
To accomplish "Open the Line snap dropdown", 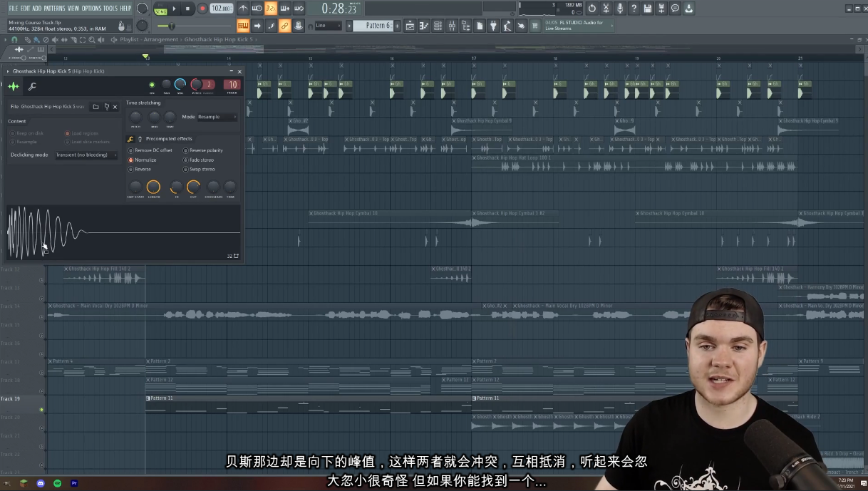I will point(329,26).
